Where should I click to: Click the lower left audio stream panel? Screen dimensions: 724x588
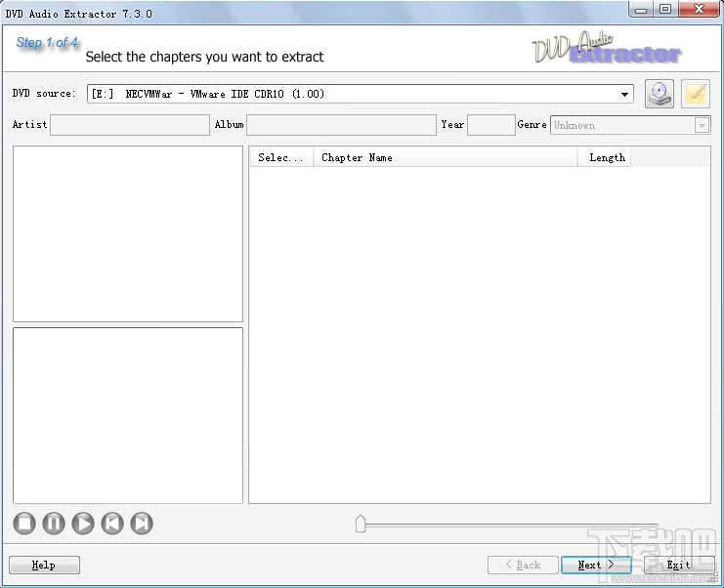[128, 415]
